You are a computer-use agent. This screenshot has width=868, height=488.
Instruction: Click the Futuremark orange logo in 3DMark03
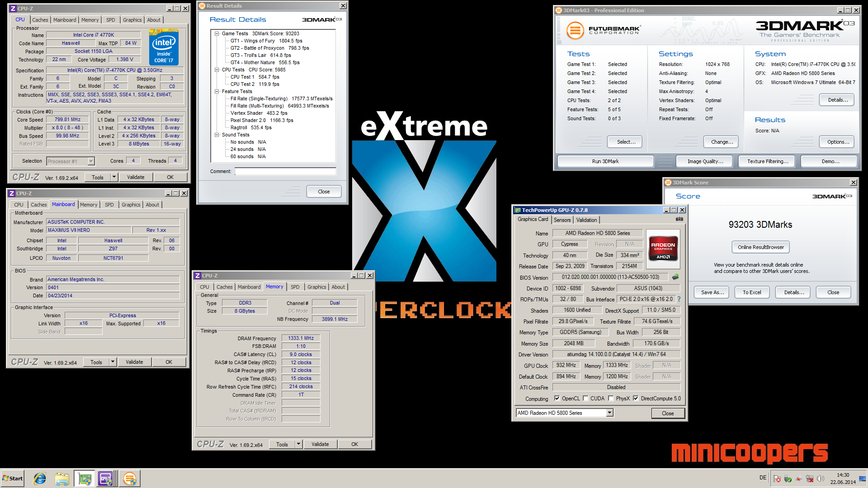(x=575, y=31)
